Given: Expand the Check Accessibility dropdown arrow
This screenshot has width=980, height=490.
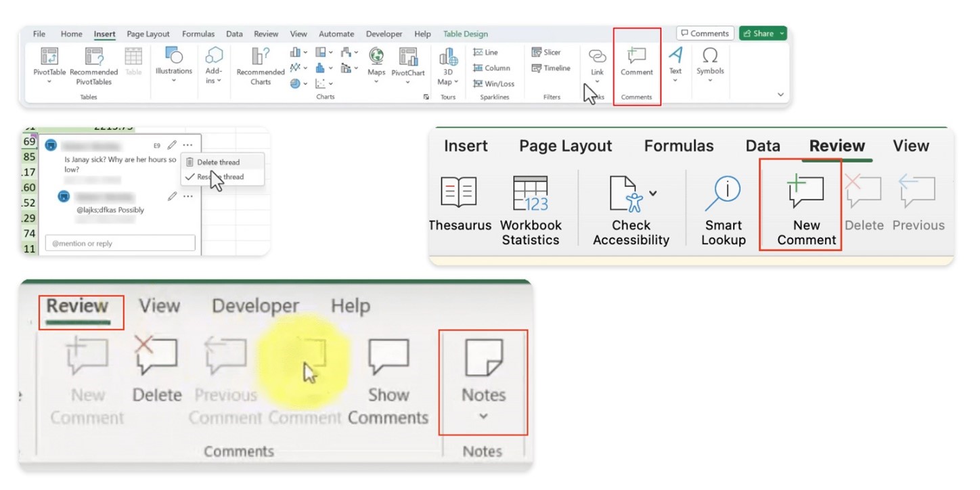Looking at the screenshot, I should [x=652, y=194].
